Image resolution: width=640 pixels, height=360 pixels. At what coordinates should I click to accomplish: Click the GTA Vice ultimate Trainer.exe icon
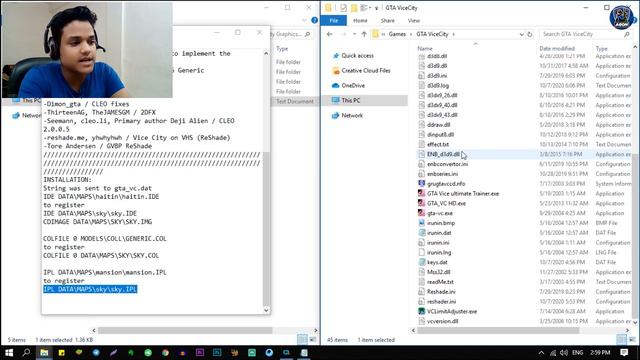coord(422,193)
